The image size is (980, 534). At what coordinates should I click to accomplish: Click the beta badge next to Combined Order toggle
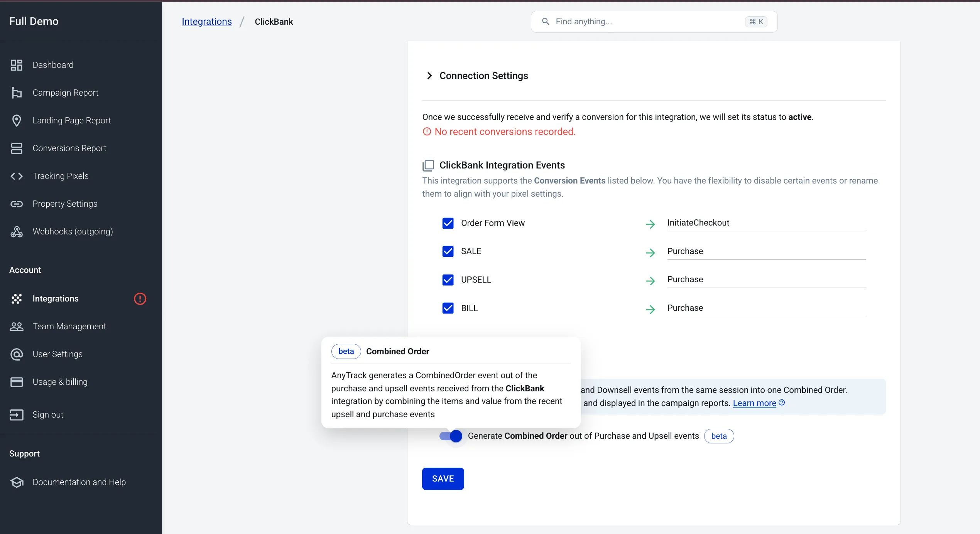(x=719, y=436)
